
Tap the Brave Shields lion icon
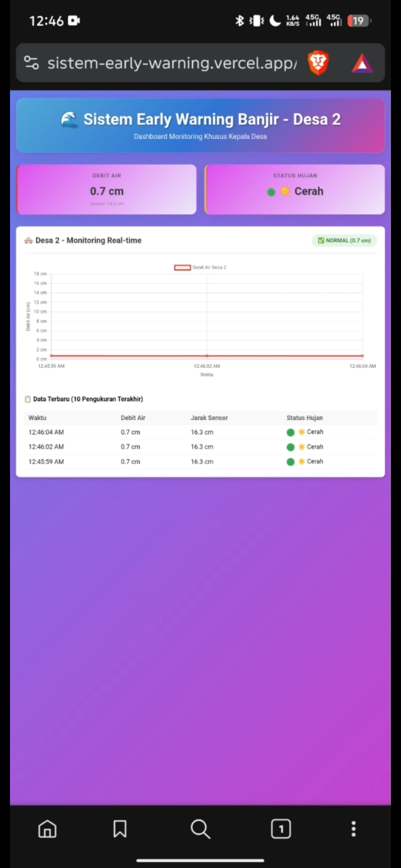pos(318,63)
